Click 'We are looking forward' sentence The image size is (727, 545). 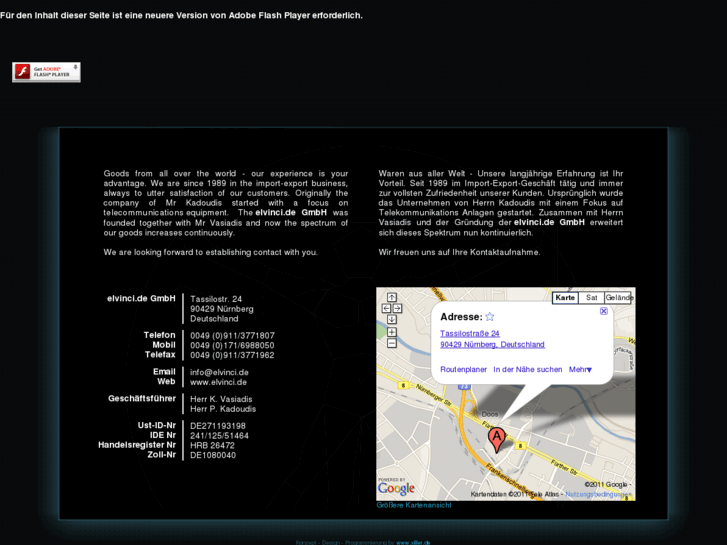(x=210, y=252)
